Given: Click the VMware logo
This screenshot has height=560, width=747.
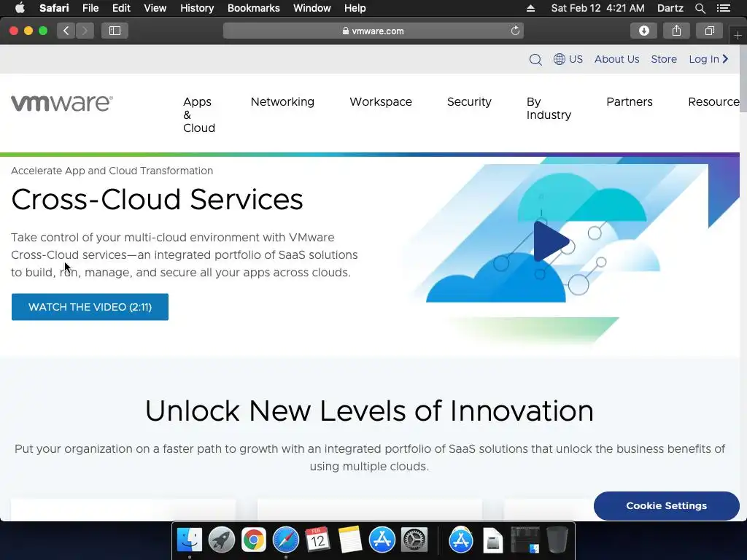Looking at the screenshot, I should (62, 103).
